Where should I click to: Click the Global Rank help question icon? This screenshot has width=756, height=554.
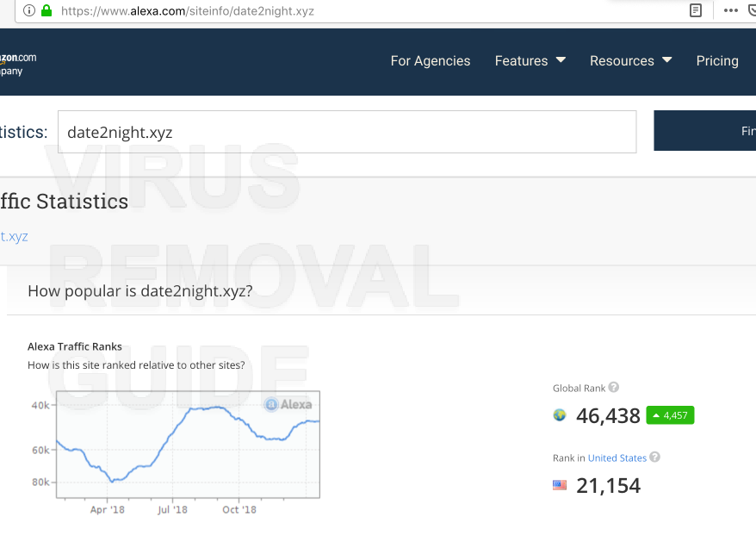coord(613,387)
